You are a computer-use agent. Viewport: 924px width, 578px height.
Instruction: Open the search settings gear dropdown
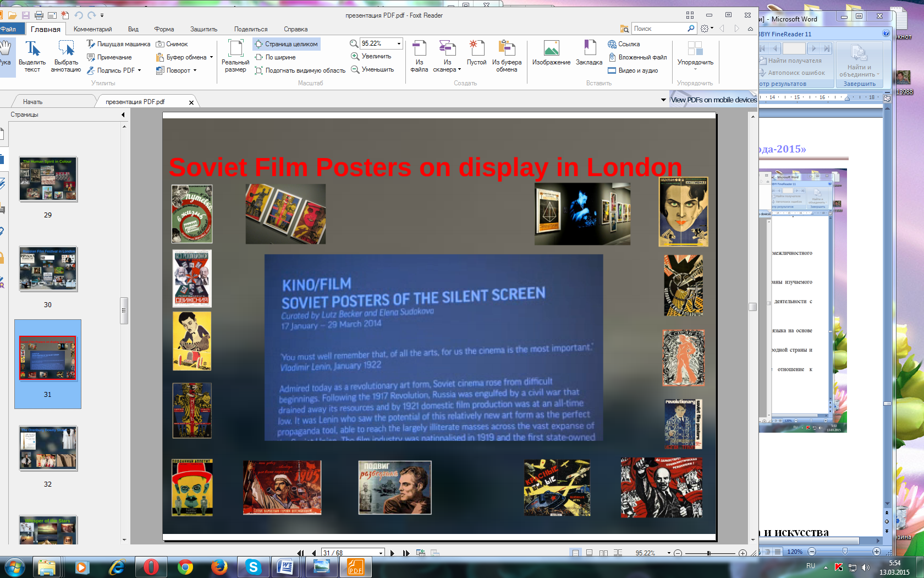coord(707,28)
